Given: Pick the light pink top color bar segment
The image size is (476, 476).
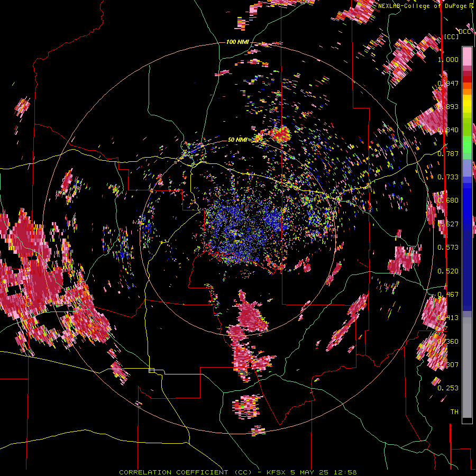Looking at the screenshot, I should 467,56.
